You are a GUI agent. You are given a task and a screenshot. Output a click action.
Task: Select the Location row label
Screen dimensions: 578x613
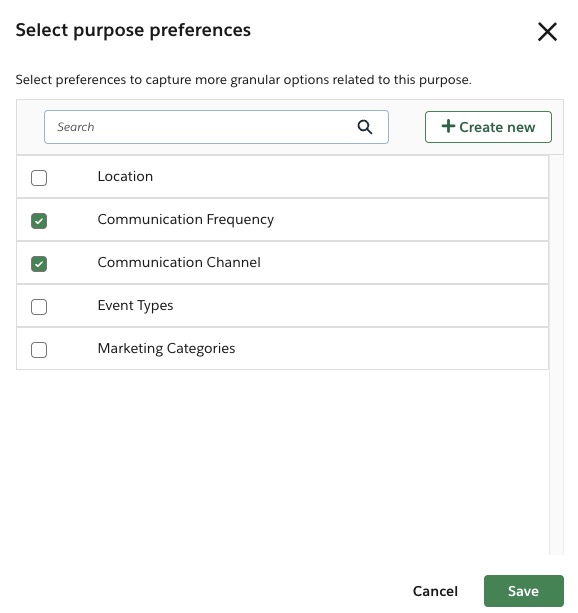coord(125,177)
